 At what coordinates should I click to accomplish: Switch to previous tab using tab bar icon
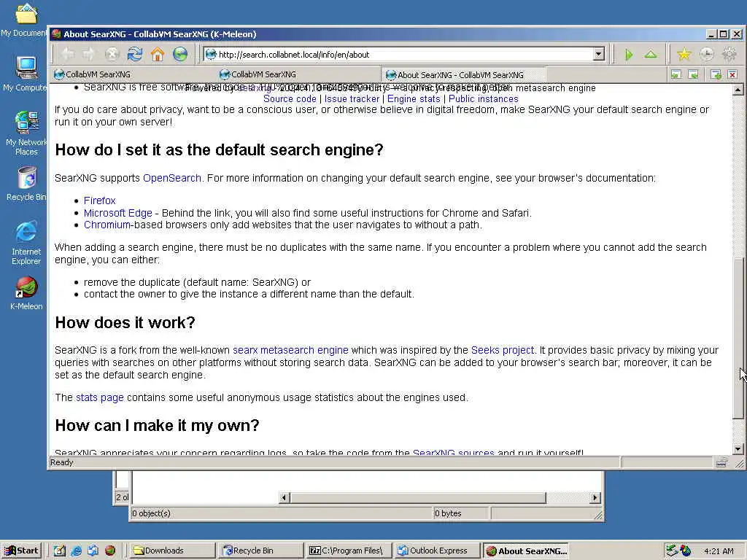coord(676,74)
